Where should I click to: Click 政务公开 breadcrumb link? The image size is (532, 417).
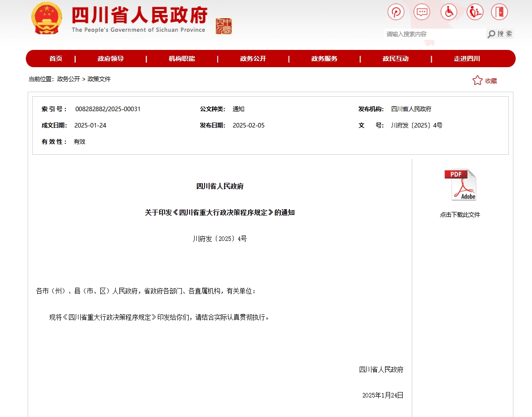tap(68, 79)
